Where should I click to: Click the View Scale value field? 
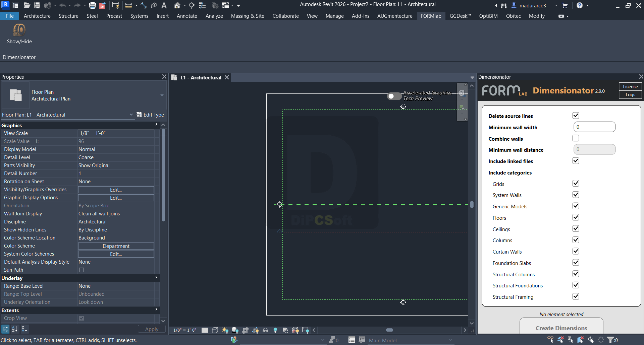[116, 133]
